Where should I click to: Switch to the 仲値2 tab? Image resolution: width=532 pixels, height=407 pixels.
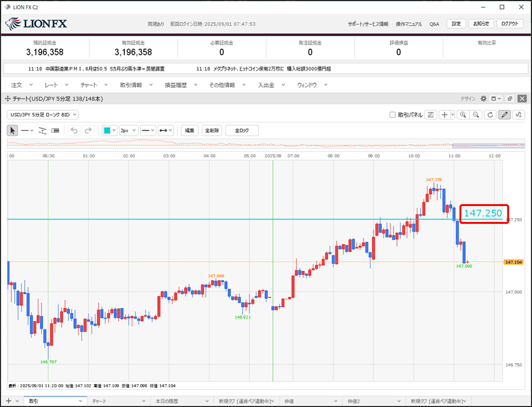coord(374,401)
